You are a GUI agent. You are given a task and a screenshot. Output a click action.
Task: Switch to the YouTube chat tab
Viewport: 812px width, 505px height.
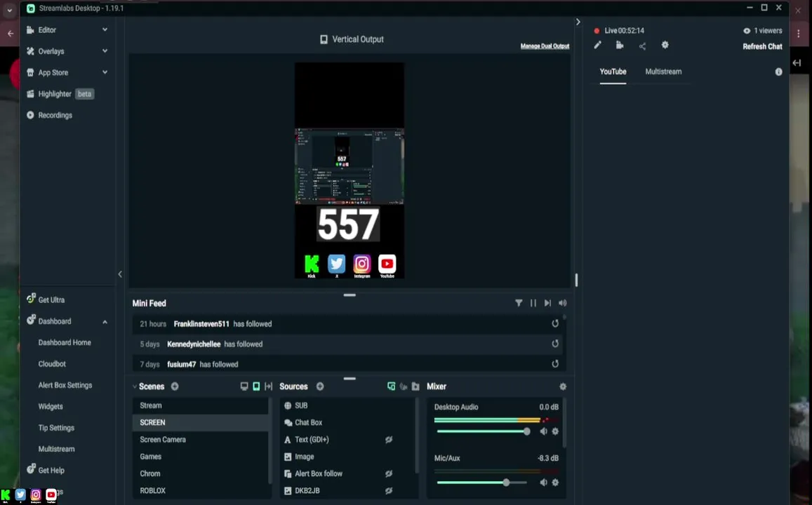(x=613, y=72)
